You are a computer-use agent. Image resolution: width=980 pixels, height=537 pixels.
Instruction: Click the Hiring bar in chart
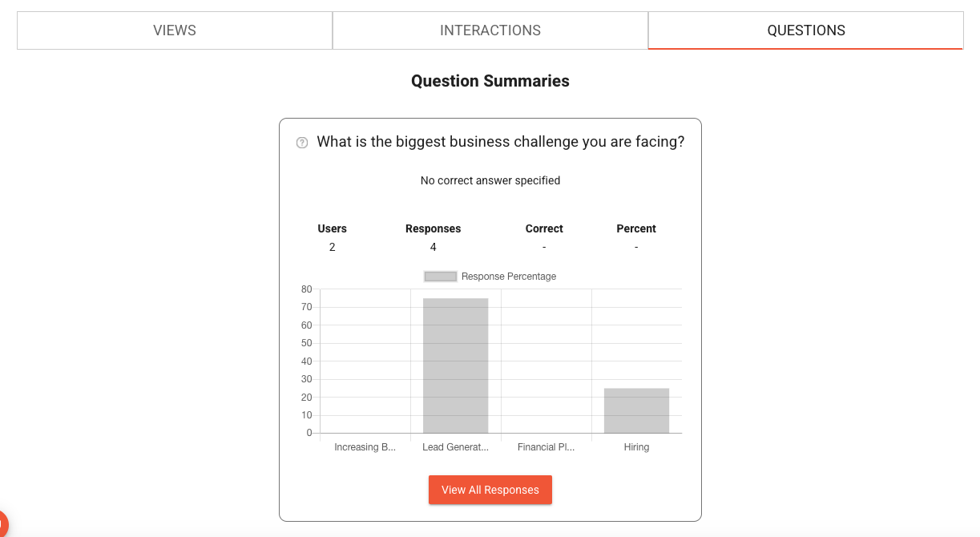tap(636, 410)
